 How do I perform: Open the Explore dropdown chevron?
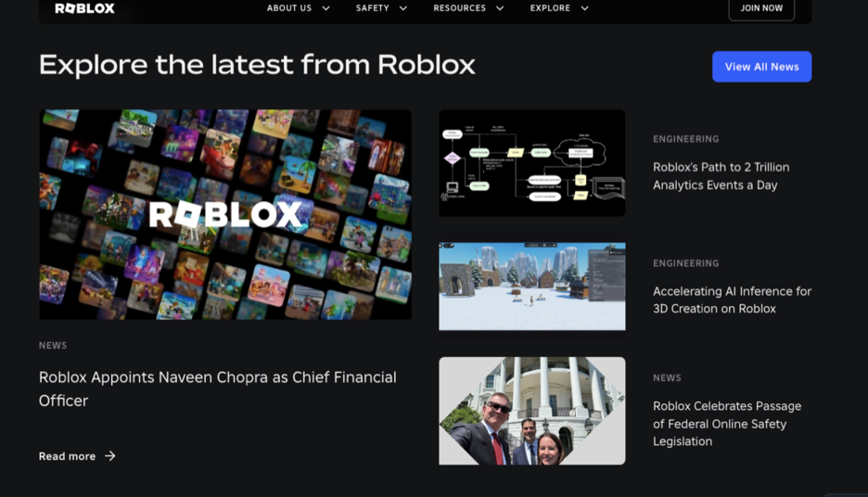click(584, 8)
